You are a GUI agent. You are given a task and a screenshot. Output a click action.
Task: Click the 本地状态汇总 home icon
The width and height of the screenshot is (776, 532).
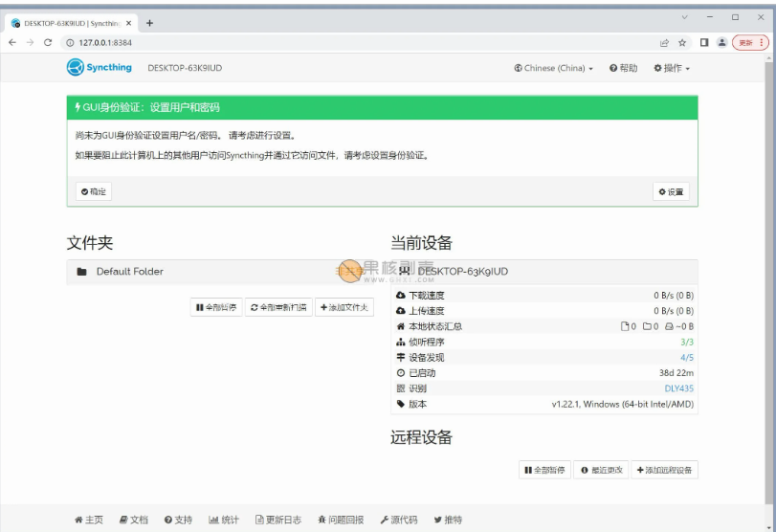coord(401,326)
